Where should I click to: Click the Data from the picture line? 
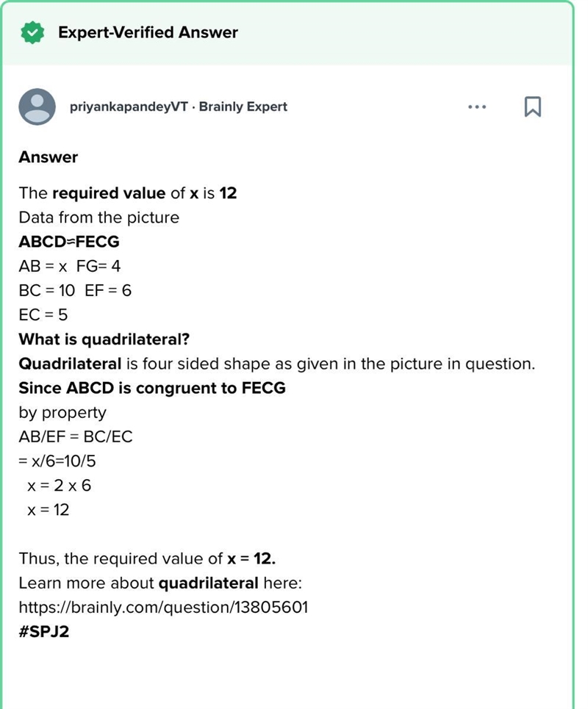coord(99,217)
